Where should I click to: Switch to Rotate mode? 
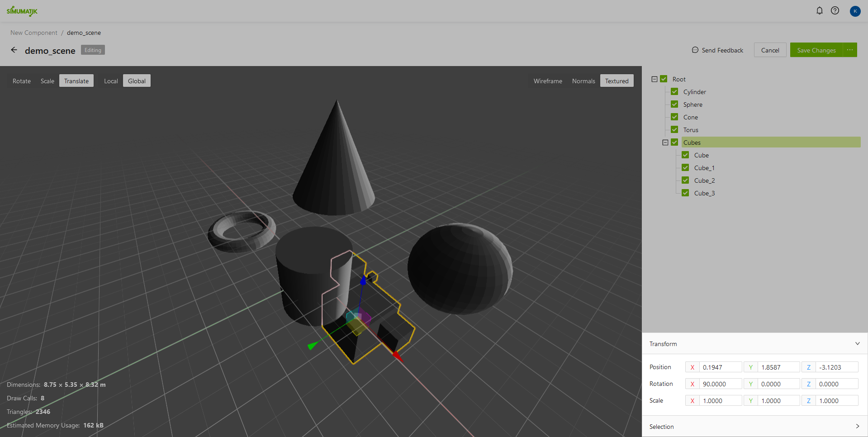coord(22,81)
